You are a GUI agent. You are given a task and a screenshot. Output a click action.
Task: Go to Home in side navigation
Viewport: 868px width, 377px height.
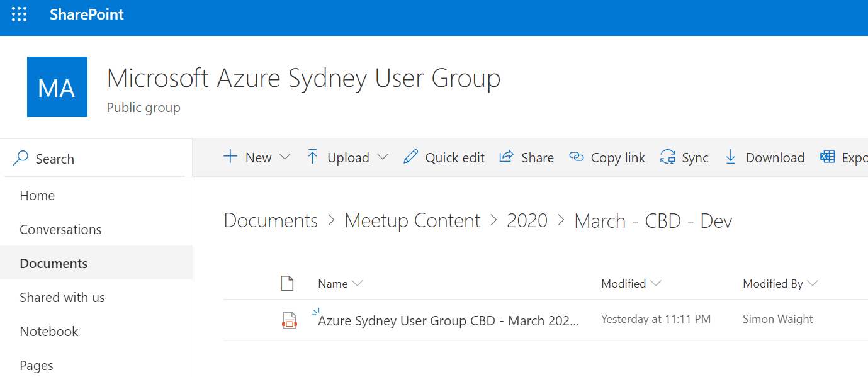37,196
